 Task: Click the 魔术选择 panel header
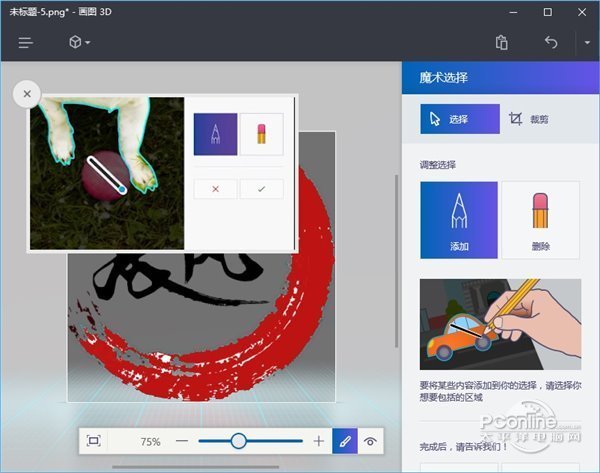[501, 78]
